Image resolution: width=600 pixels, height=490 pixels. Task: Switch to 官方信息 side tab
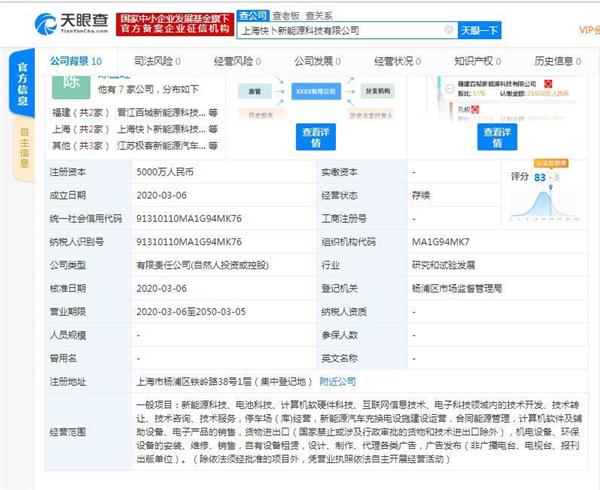[23, 83]
